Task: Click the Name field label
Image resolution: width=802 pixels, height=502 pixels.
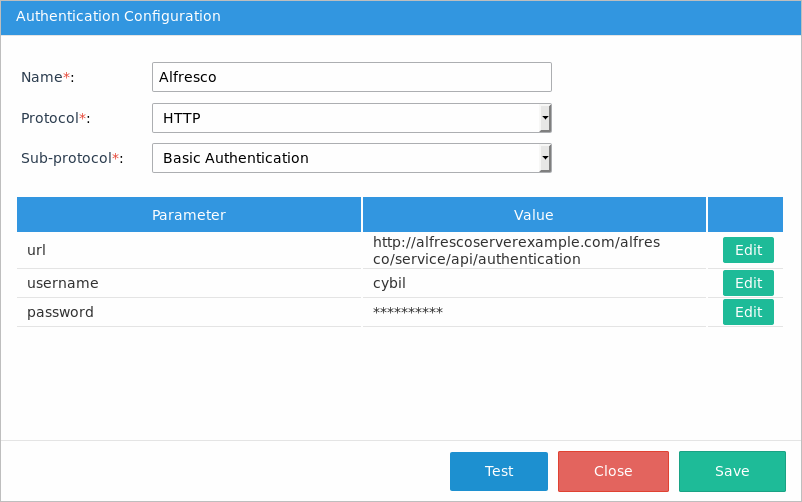Action: [47, 77]
